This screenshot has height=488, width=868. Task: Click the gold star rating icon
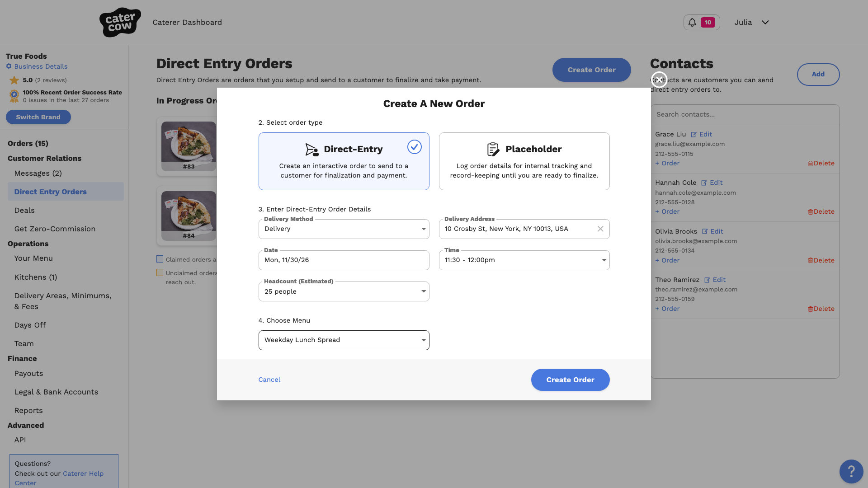tap(14, 80)
